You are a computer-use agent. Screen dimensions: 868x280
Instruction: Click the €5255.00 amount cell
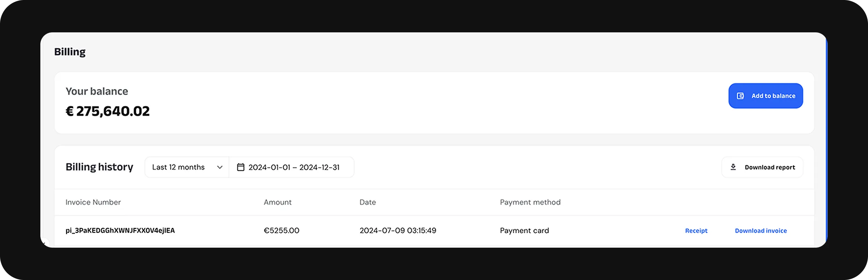(x=281, y=231)
